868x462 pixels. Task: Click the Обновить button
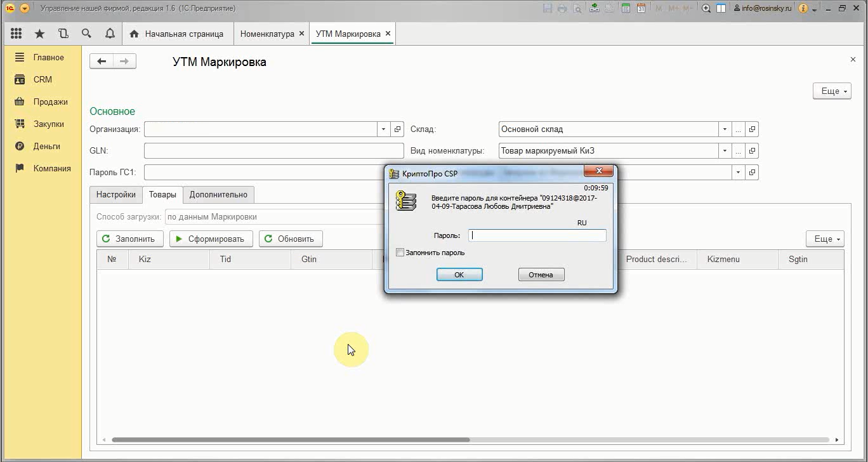coord(291,239)
